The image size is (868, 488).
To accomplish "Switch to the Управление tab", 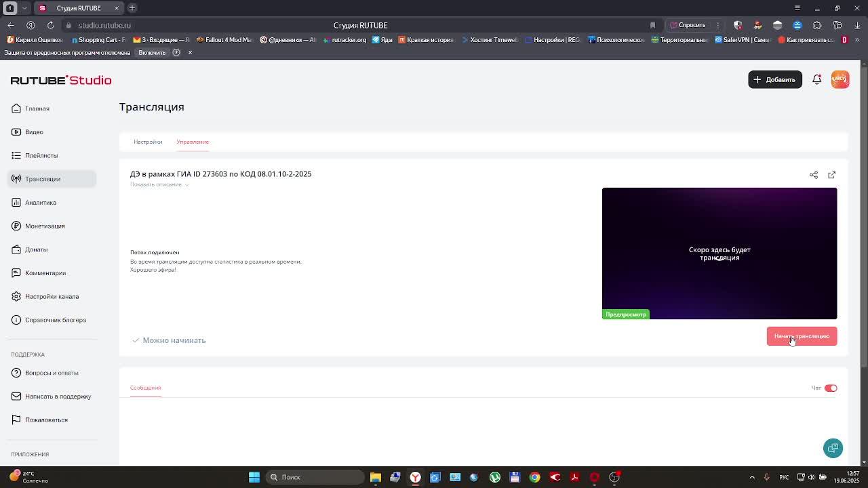I will (x=193, y=142).
